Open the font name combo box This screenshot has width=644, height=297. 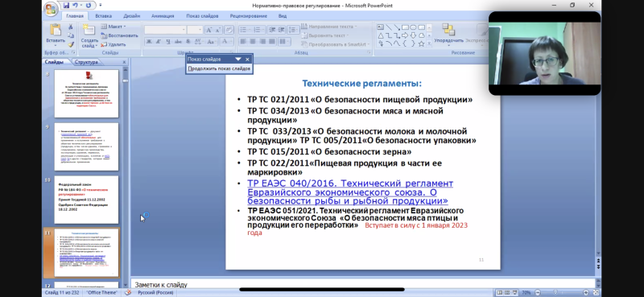[x=165, y=30]
